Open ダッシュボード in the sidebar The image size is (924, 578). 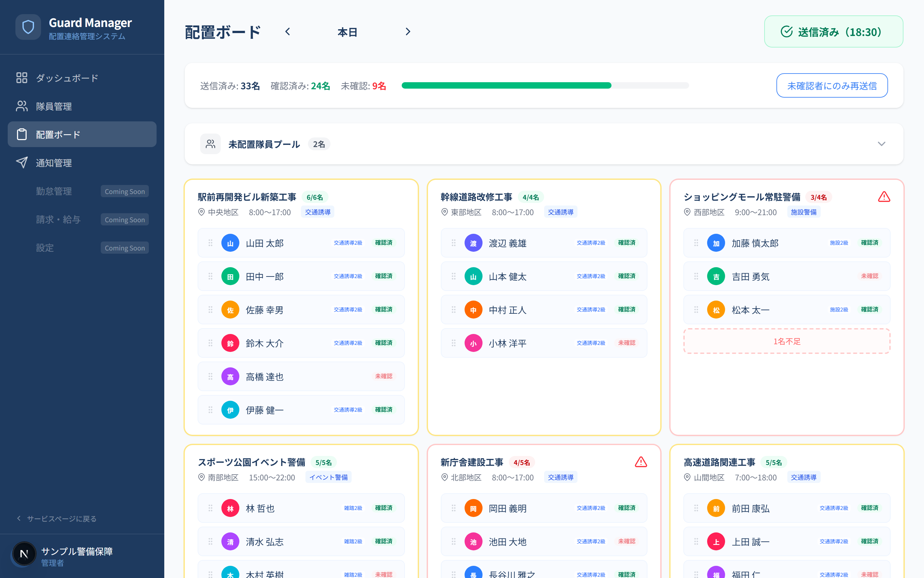[82, 78]
